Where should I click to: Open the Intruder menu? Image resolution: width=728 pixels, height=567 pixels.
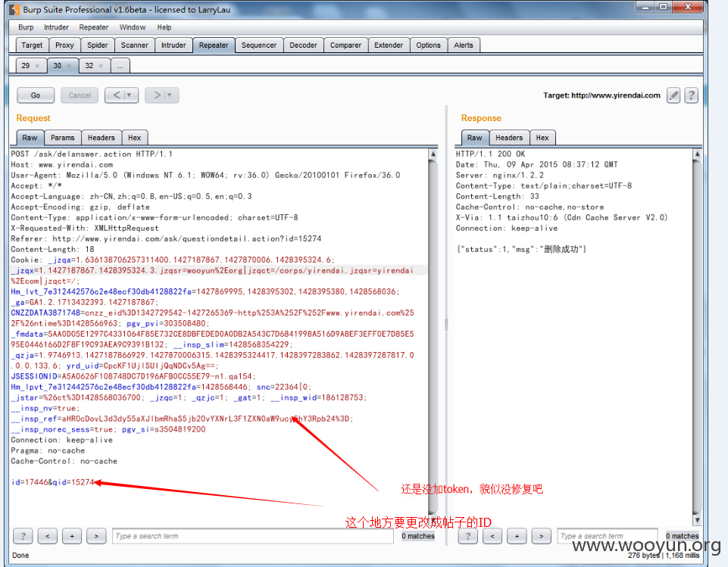pyautogui.click(x=56, y=27)
